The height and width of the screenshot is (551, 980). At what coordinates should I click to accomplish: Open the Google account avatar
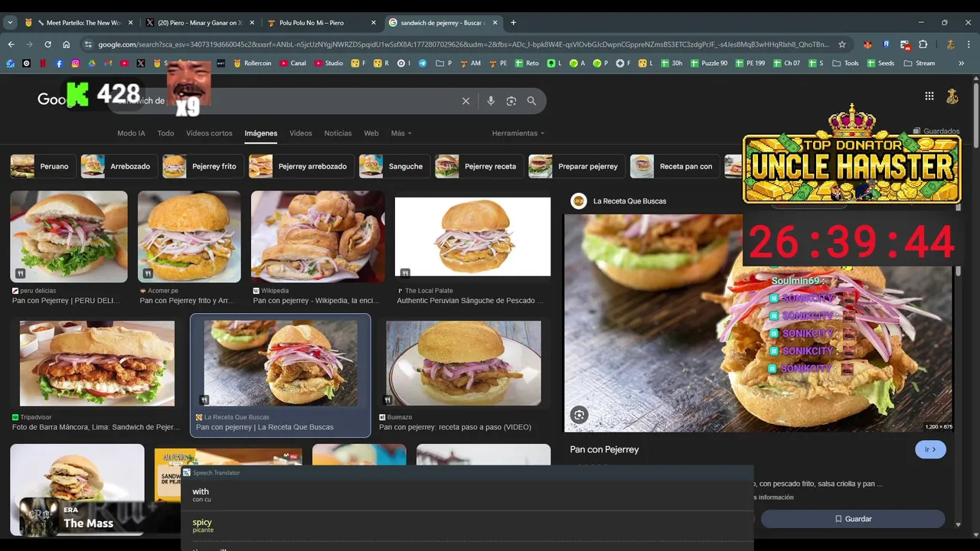[952, 96]
